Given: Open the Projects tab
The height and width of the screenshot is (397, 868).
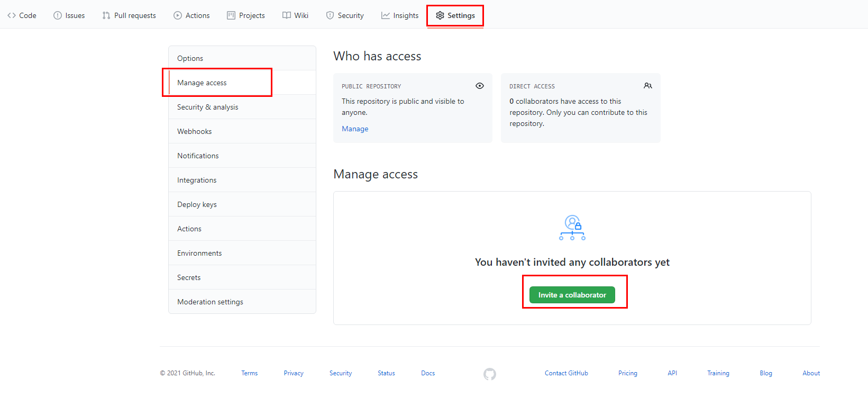Looking at the screenshot, I should pyautogui.click(x=246, y=15).
